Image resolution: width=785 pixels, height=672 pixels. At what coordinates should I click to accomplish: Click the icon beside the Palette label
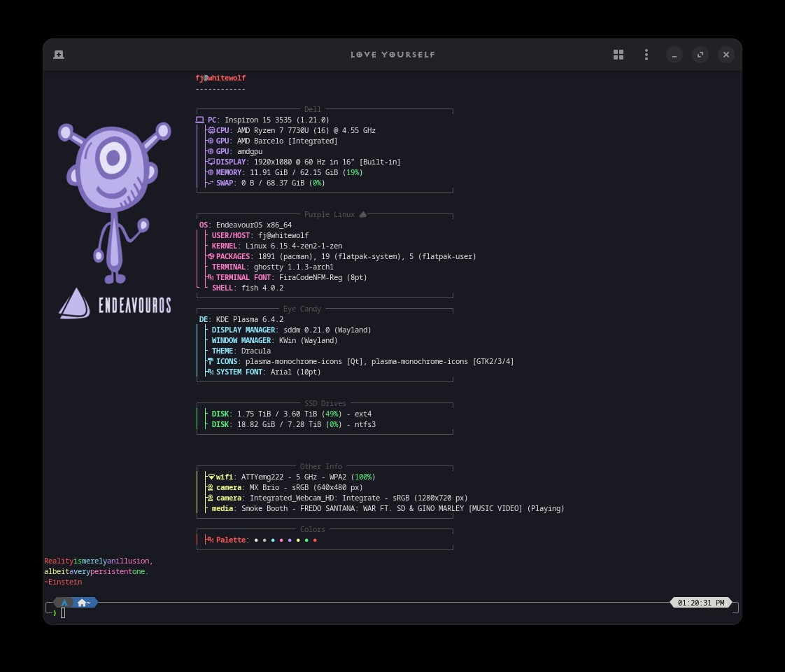[211, 540]
